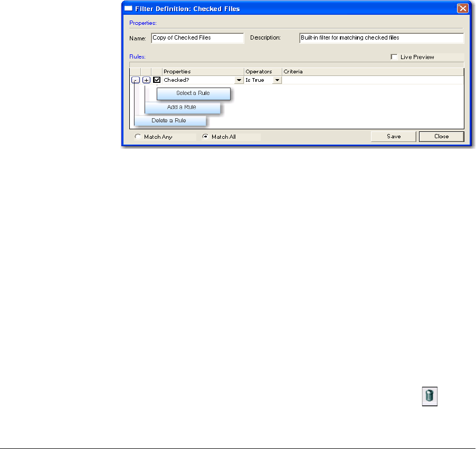Screen dimensions: 476x449
Task: Click the Name field 'Copy of Checked Files'
Action: click(x=197, y=38)
